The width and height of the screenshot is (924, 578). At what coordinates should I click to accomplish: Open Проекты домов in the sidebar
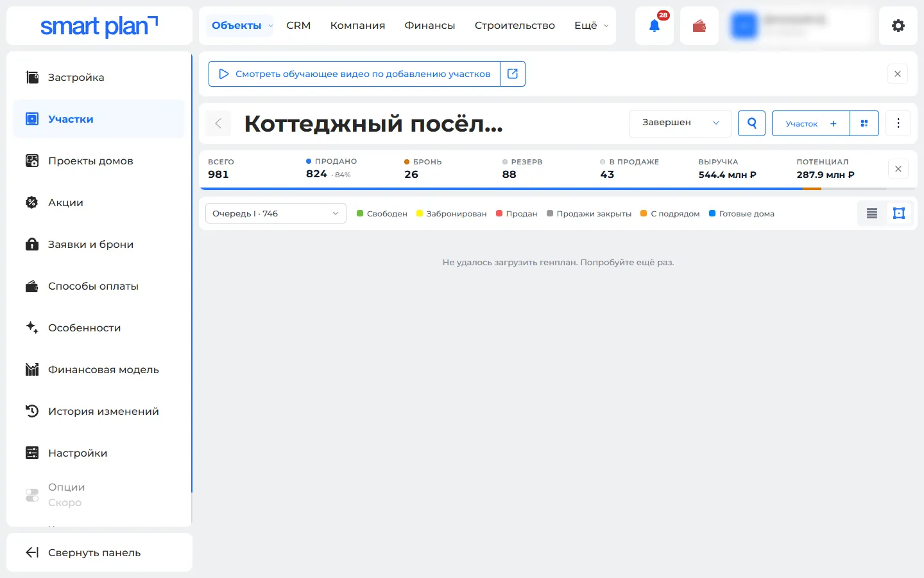[99, 161]
